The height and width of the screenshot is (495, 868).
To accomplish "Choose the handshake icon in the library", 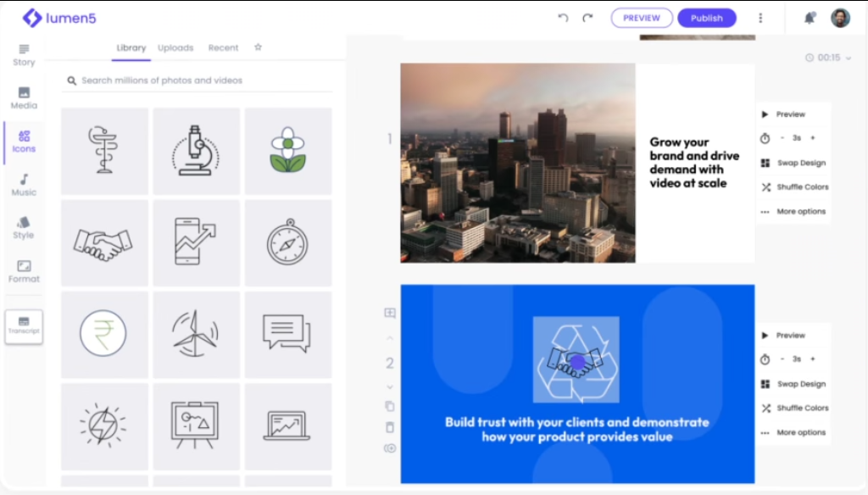I will (104, 242).
